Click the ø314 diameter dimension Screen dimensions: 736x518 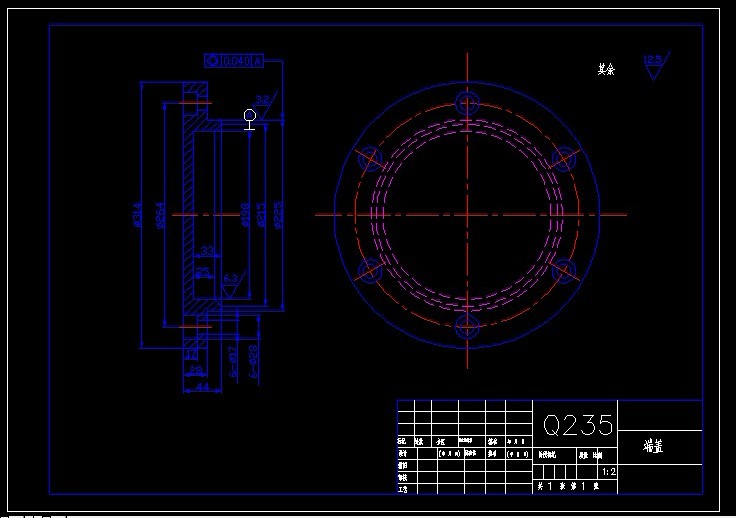coord(138,215)
